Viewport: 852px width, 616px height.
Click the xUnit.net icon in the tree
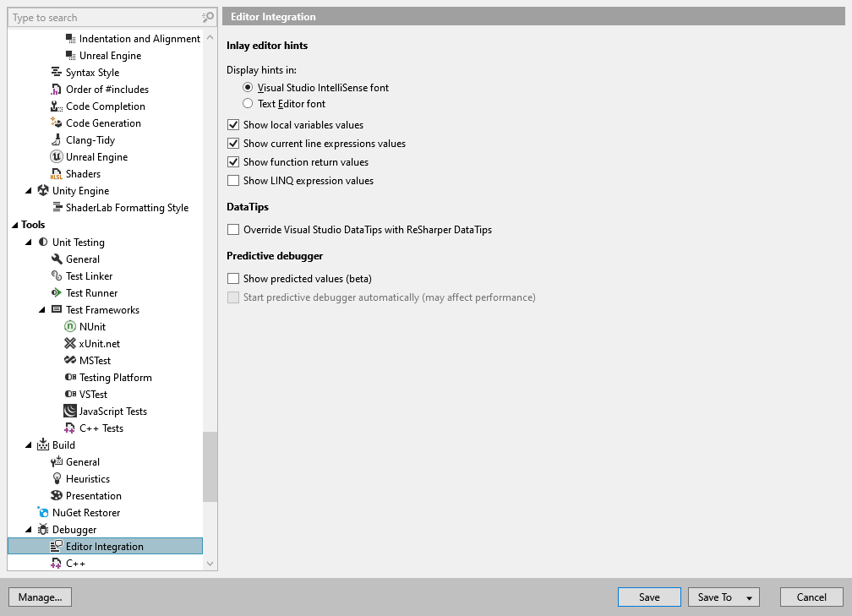pos(72,343)
